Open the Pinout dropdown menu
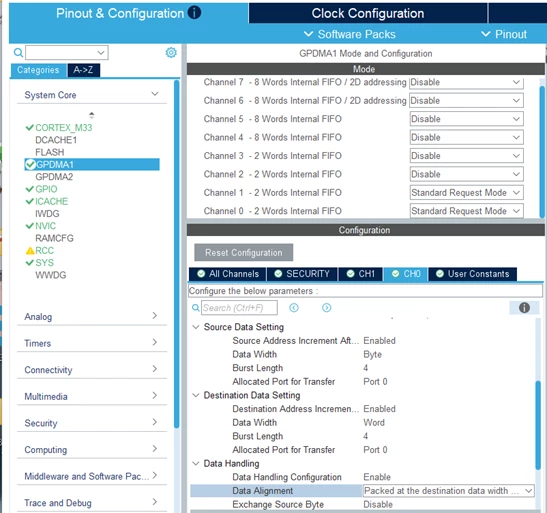Image resolution: width=547 pixels, height=513 pixels. coord(504,34)
